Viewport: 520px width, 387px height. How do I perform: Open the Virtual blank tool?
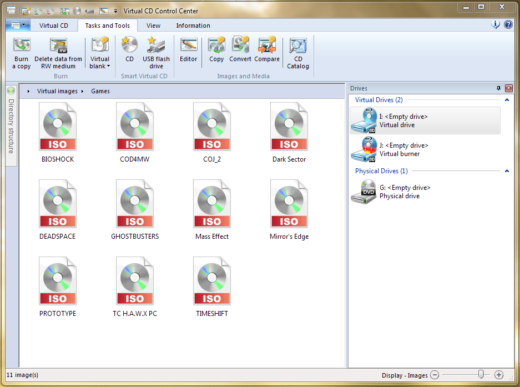[x=100, y=53]
